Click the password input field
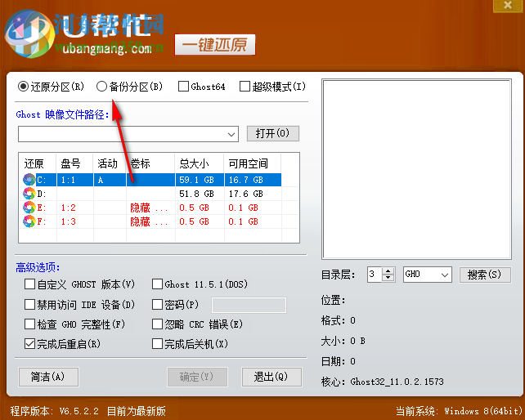Image resolution: width=525 pixels, height=420 pixels. 249,305
